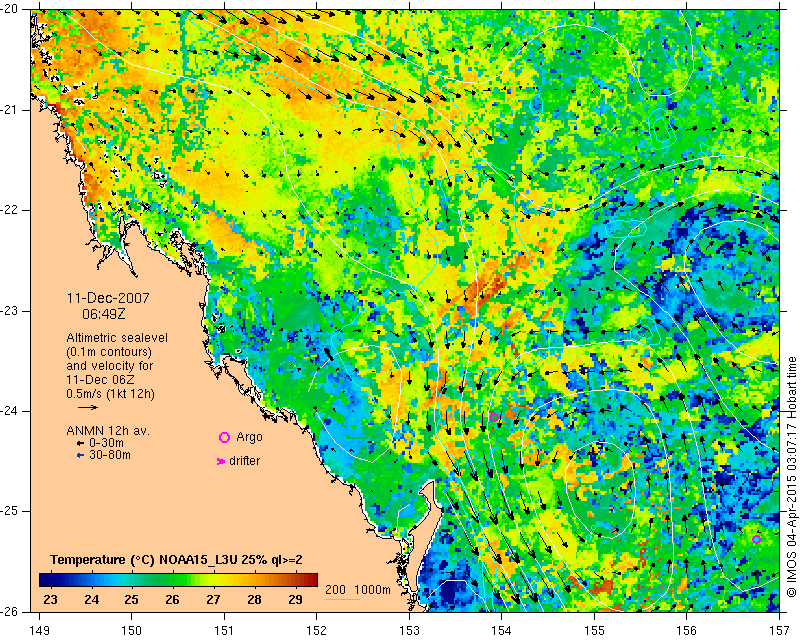Click the -24 latitude axis label
Image resolution: width=800 pixels, height=640 pixels.
(10, 411)
